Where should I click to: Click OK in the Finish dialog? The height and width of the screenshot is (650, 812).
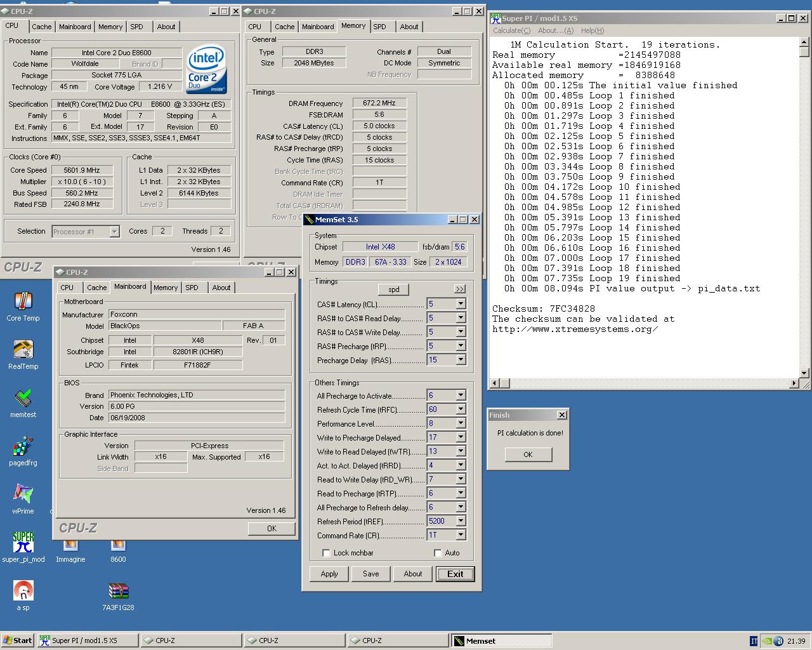pyautogui.click(x=528, y=454)
